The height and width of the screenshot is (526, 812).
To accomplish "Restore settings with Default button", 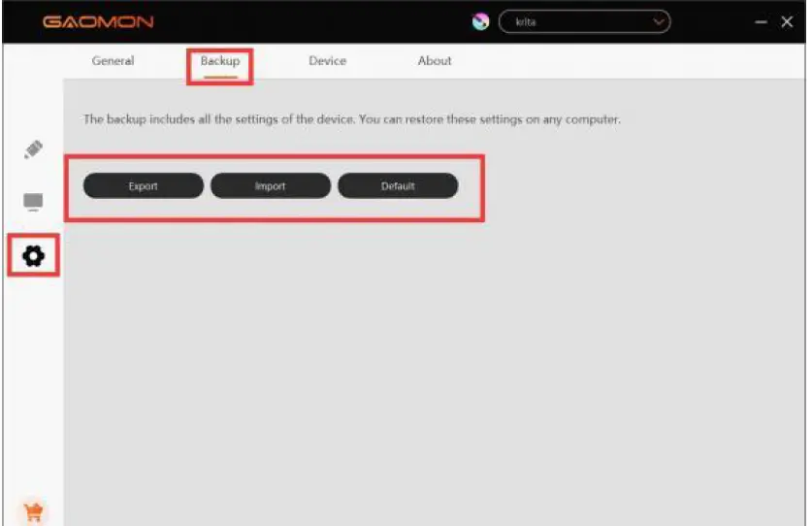I will click(398, 185).
